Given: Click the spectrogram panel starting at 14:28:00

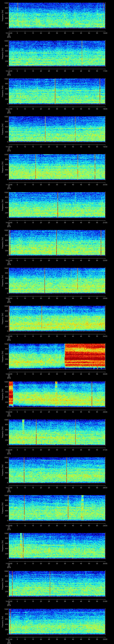Looking at the screenshot, I should (57, 508).
